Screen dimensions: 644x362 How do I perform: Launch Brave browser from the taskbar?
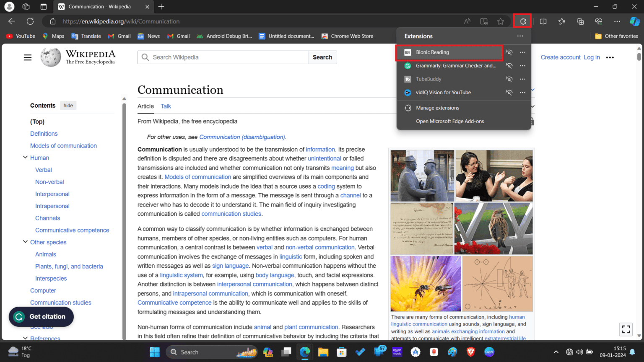click(471, 352)
